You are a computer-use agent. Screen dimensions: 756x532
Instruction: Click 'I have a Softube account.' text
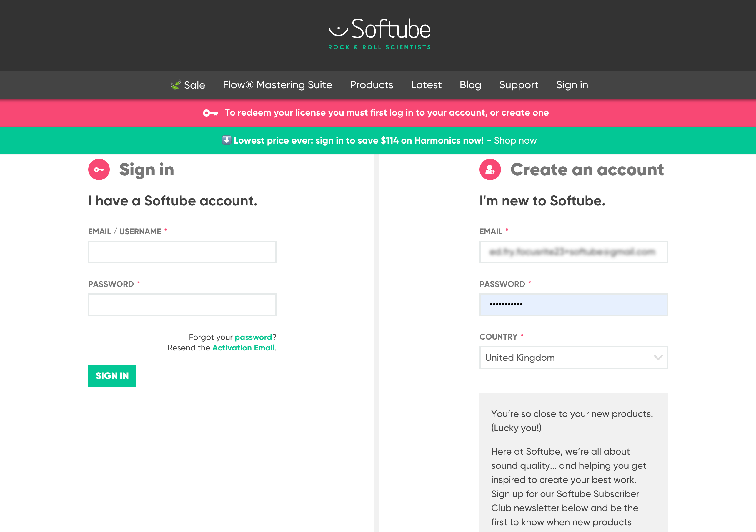(173, 201)
